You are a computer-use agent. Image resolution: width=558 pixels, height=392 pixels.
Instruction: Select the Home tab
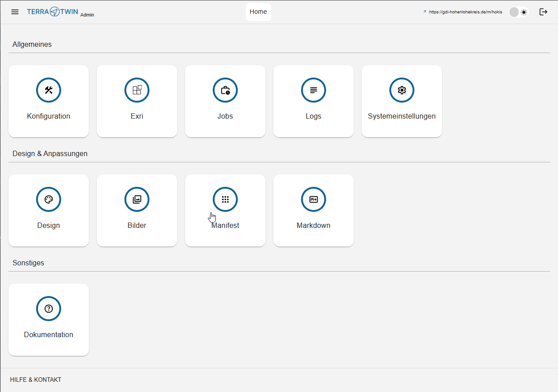258,12
